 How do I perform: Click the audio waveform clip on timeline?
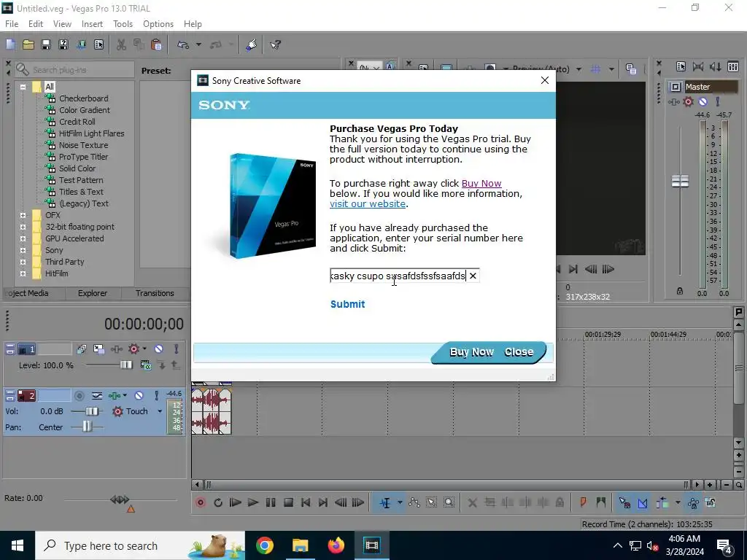click(211, 411)
